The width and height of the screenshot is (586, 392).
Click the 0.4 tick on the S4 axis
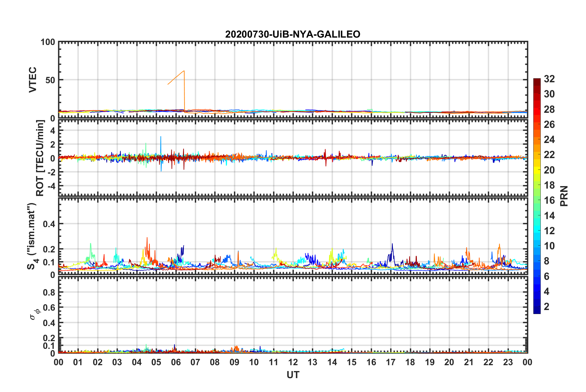[49, 224]
